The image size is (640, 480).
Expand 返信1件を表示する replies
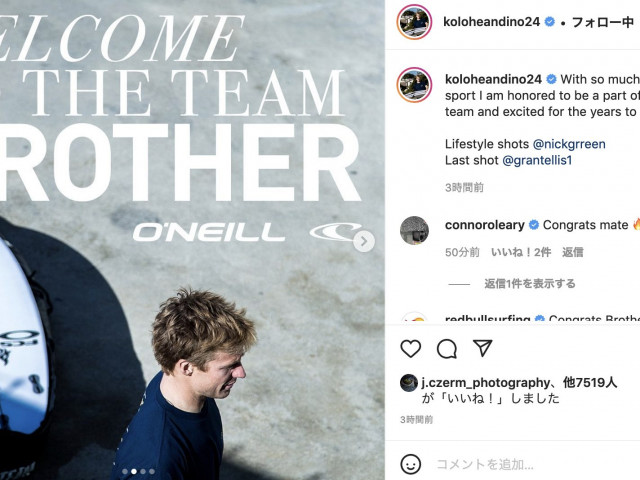point(530,284)
